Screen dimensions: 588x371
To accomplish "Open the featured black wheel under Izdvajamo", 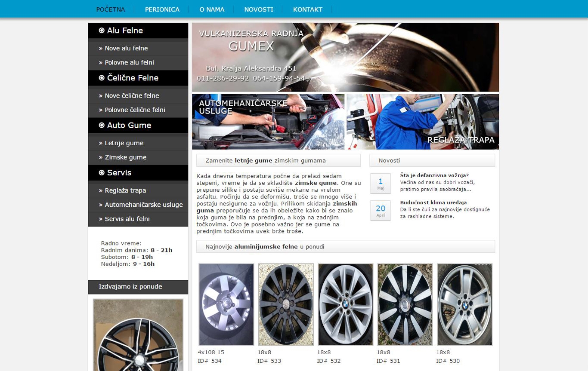I will click(x=138, y=335).
